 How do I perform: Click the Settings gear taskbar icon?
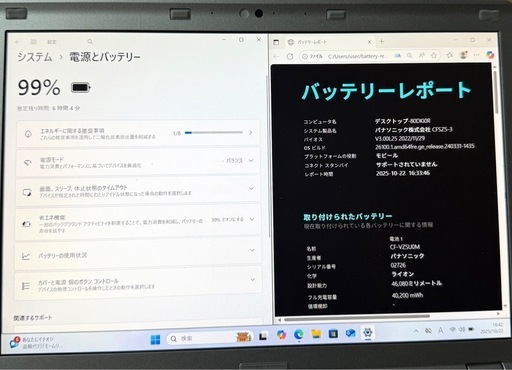[x=368, y=332]
